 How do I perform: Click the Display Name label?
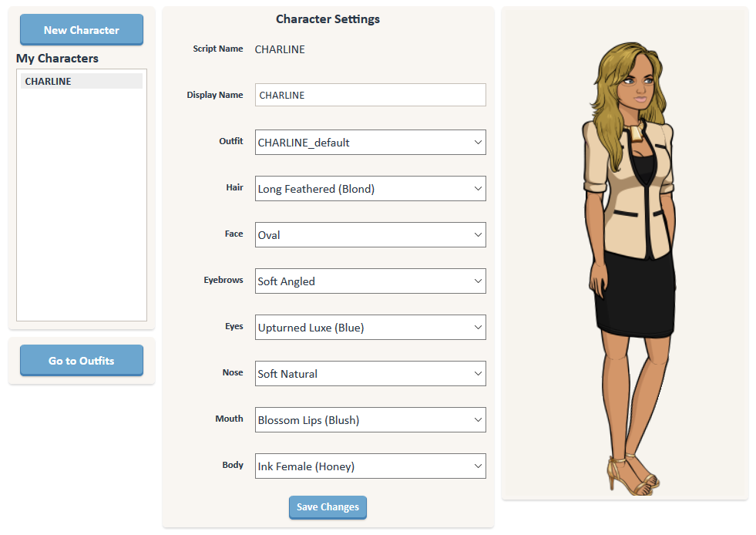215,95
